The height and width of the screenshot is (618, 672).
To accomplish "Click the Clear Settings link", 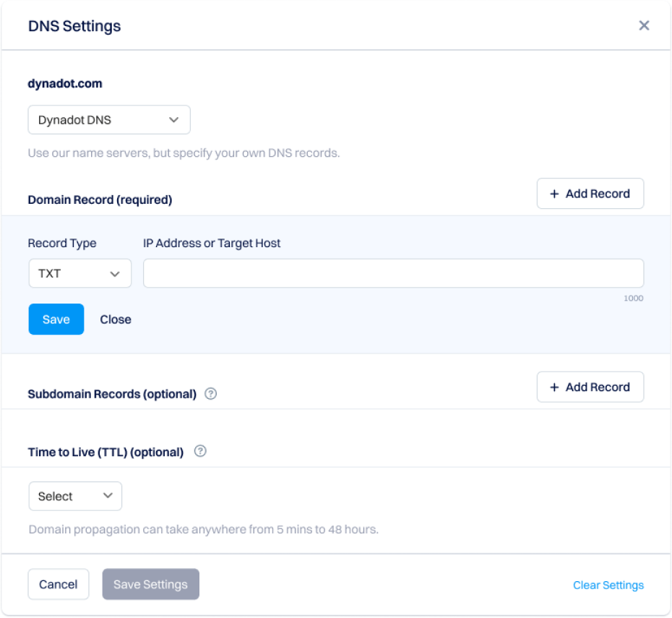I will (x=608, y=585).
